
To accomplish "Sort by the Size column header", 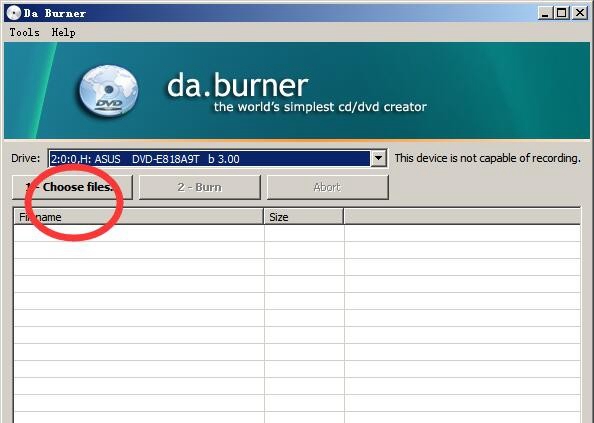I will (x=304, y=217).
